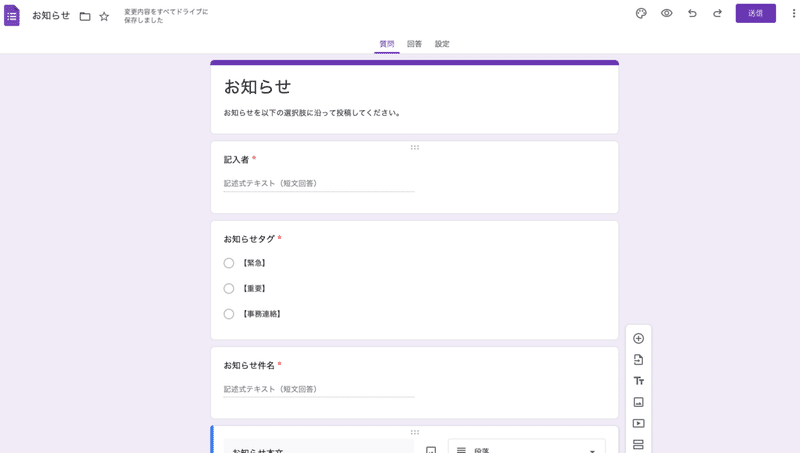Add image to bottom question icon
This screenshot has height=453, width=800.
pyautogui.click(x=431, y=449)
